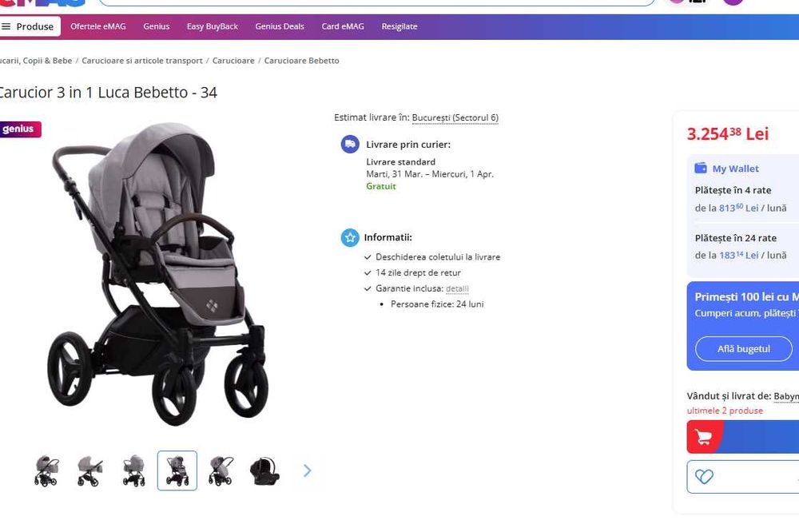
Task: Click the Informatii star icon
Action: coord(350,237)
